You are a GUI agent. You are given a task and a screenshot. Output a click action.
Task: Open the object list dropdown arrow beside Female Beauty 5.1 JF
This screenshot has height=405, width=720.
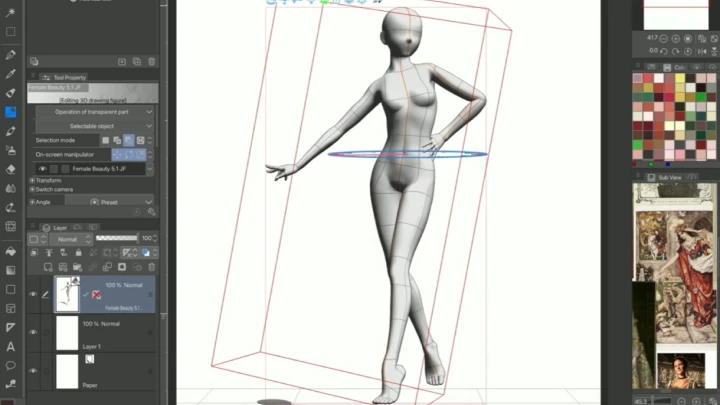click(x=150, y=169)
